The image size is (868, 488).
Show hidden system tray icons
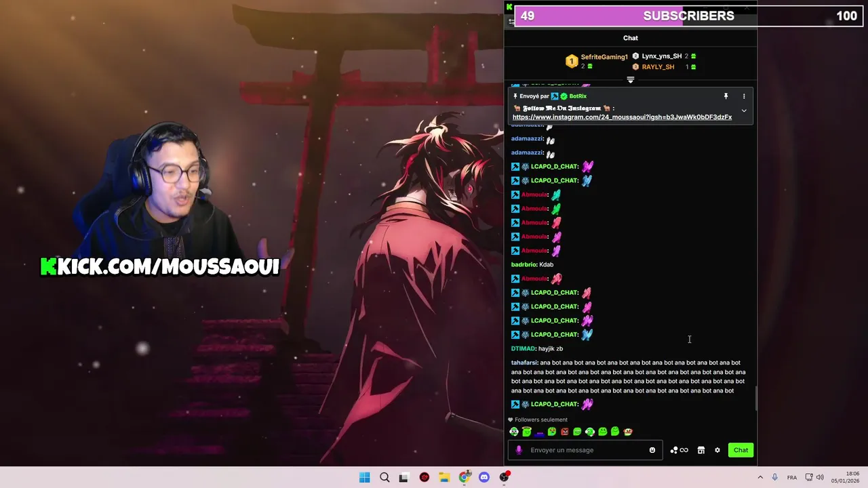(760, 477)
